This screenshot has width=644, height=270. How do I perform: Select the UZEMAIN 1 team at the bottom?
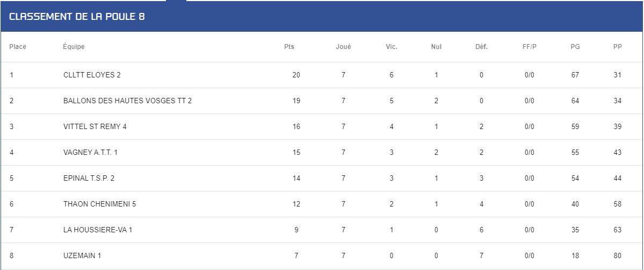pyautogui.click(x=82, y=255)
